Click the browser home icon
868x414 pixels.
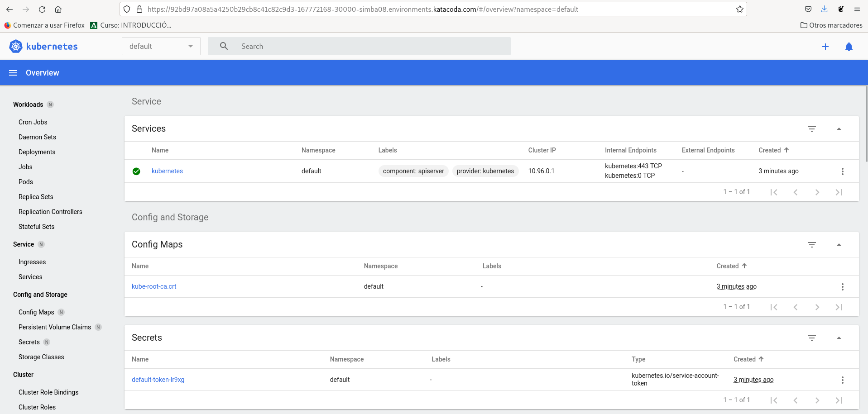coord(58,9)
